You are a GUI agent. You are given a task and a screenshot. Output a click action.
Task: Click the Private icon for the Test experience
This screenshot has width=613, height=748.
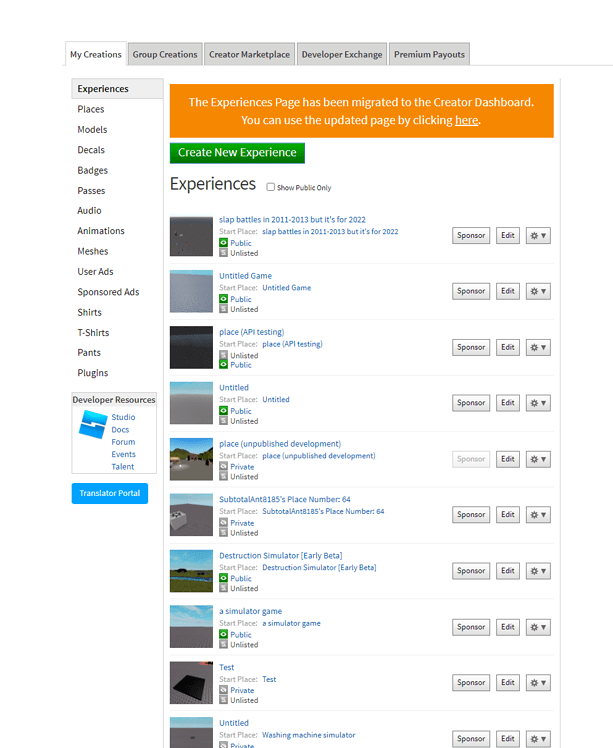pos(223,690)
